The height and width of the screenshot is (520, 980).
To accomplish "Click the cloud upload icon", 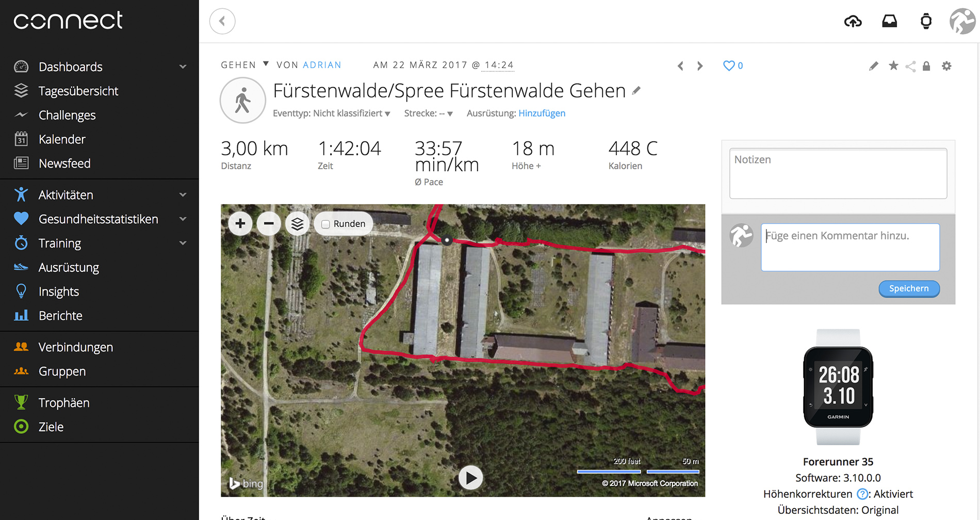I will 853,21.
